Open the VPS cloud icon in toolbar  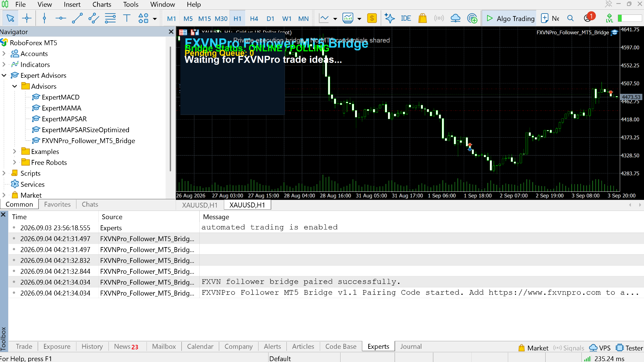[455, 18]
